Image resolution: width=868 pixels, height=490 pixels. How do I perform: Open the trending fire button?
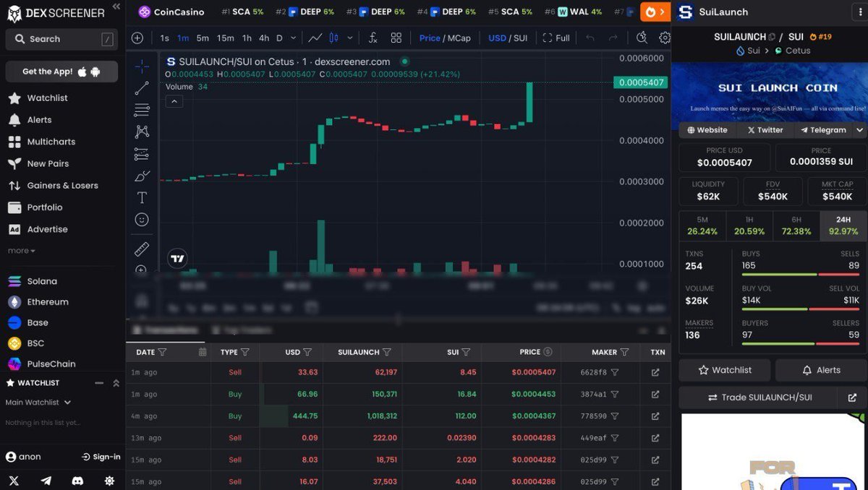pos(655,12)
